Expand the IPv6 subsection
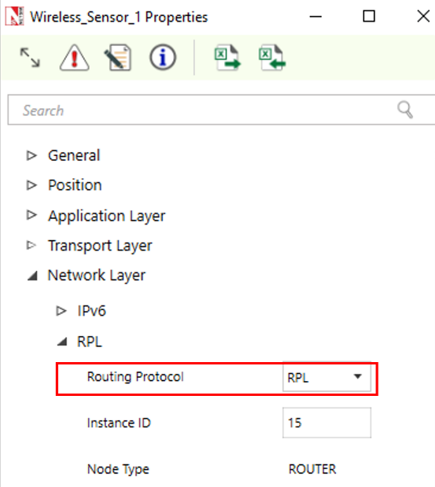The width and height of the screenshot is (435, 487). point(61,311)
